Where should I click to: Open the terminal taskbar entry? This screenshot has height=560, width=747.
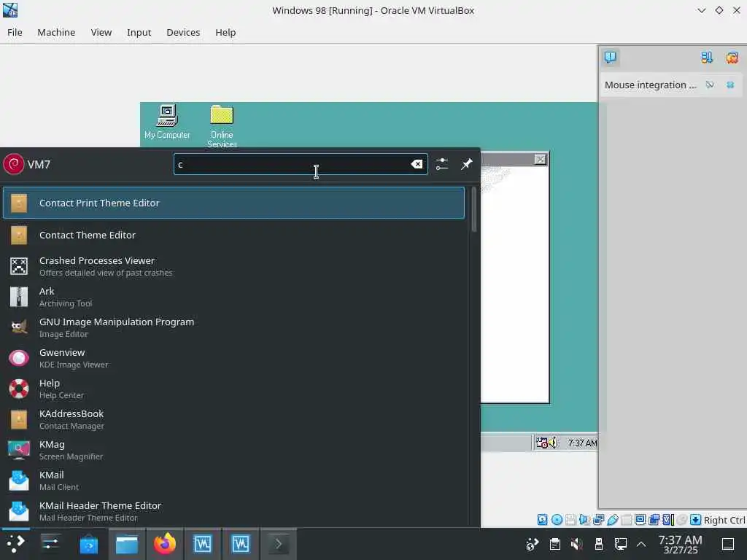point(279,544)
